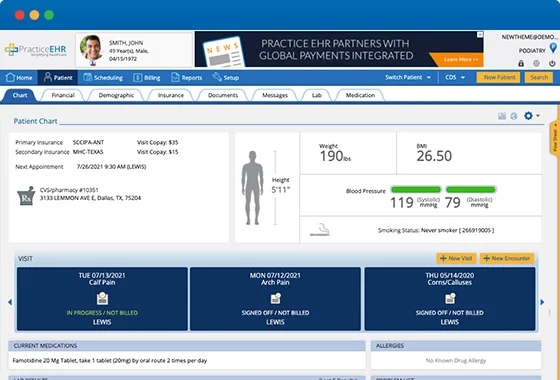Viewport: 560px width, 380px height.
Task: Click the SCCIPA-ANT primary insurance value
Action: point(88,142)
